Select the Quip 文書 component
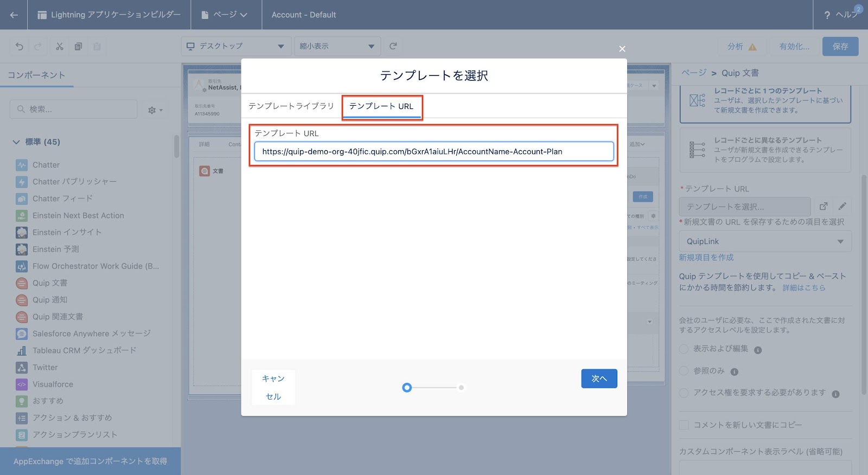This screenshot has width=868, height=475. pyautogui.click(x=42, y=283)
